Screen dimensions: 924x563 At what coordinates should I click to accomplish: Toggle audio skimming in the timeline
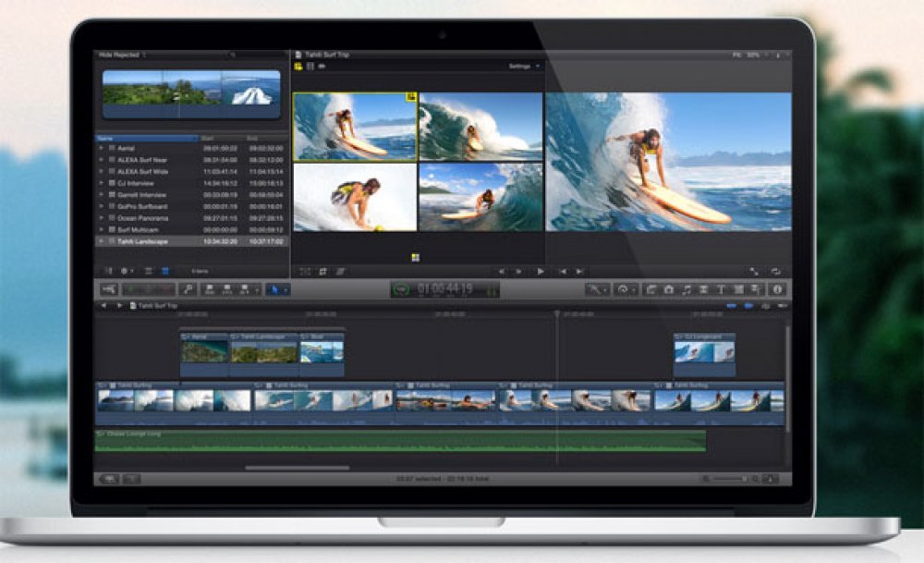[x=748, y=306]
